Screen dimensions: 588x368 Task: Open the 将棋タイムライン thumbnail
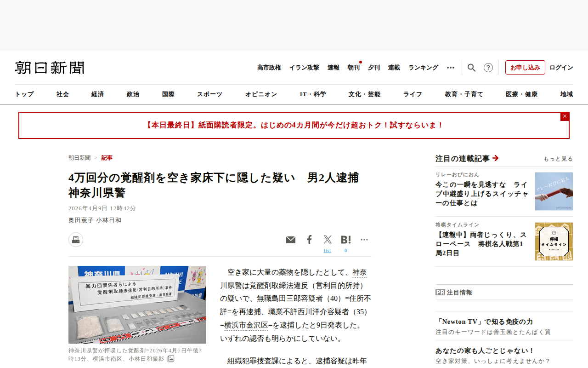coord(554,241)
